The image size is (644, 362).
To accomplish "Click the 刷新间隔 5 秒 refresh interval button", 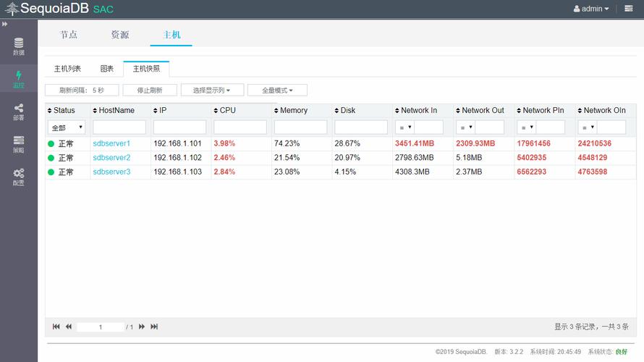I will coord(82,90).
